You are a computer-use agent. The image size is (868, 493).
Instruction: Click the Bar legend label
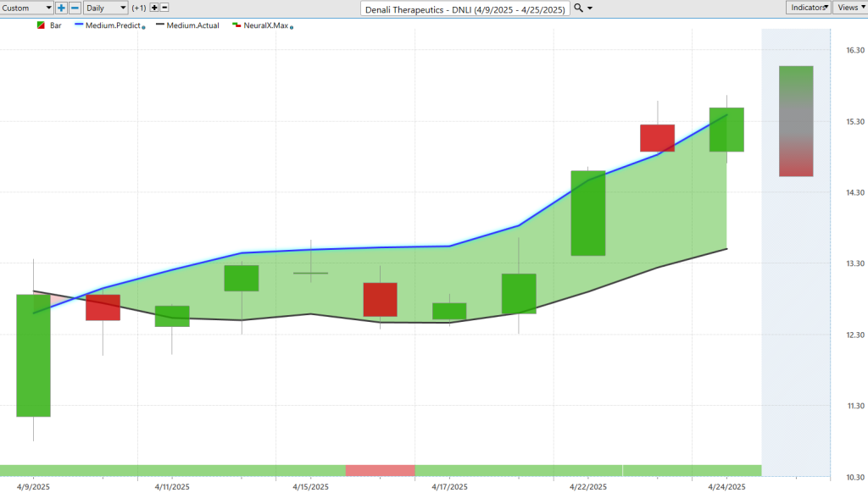(56, 25)
